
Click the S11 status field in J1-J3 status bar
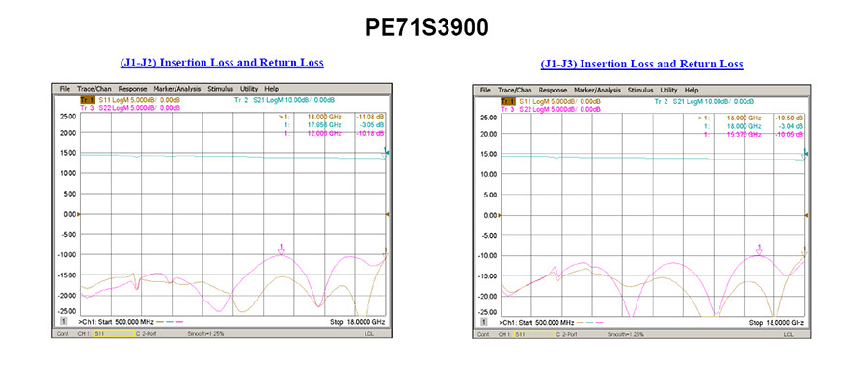[x=534, y=335]
